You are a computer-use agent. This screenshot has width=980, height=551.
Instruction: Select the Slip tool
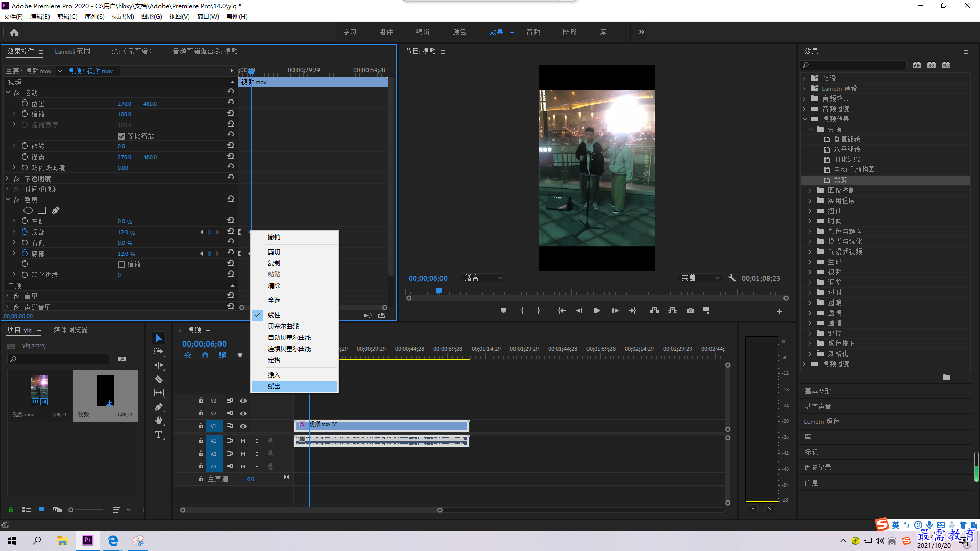pos(159,393)
